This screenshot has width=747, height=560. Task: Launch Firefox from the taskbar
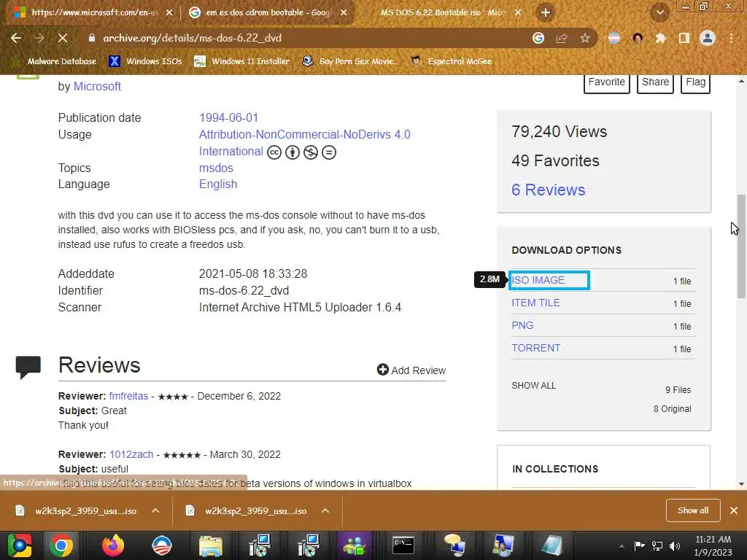[113, 545]
